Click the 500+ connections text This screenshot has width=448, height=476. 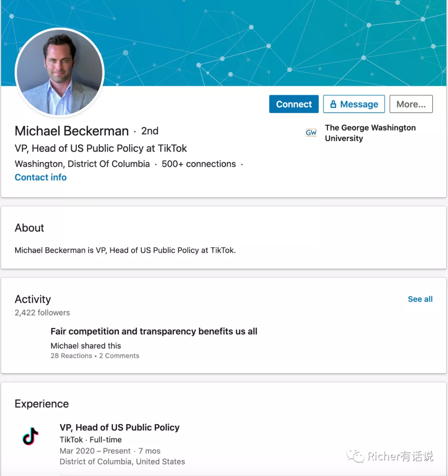click(x=199, y=164)
